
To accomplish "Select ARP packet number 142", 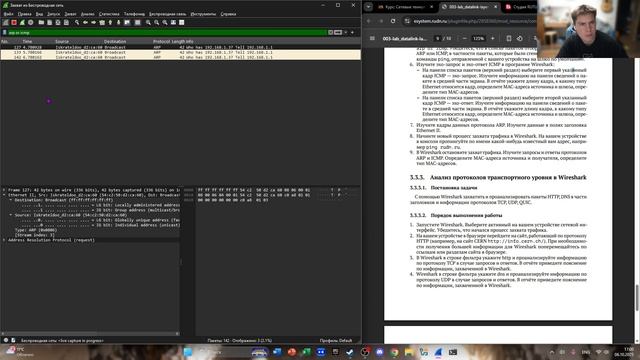I will point(180,58).
